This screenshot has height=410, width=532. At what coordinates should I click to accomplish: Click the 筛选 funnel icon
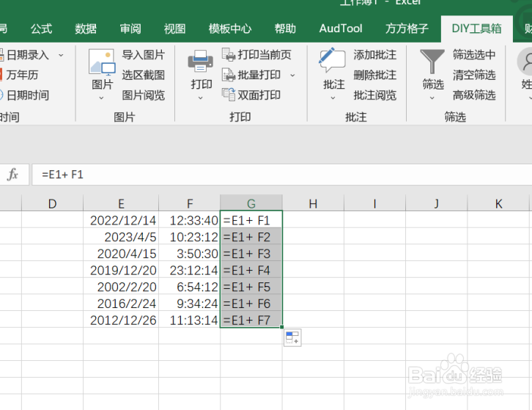point(432,61)
